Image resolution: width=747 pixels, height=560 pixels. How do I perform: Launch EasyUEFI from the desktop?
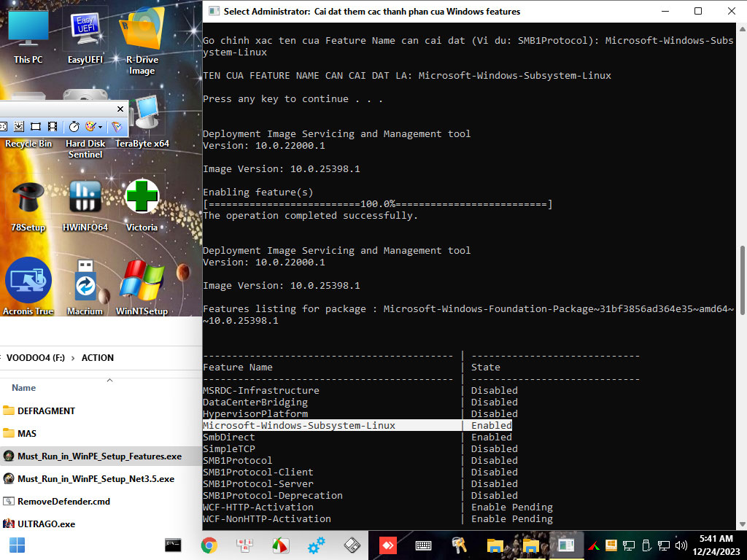[x=85, y=37]
